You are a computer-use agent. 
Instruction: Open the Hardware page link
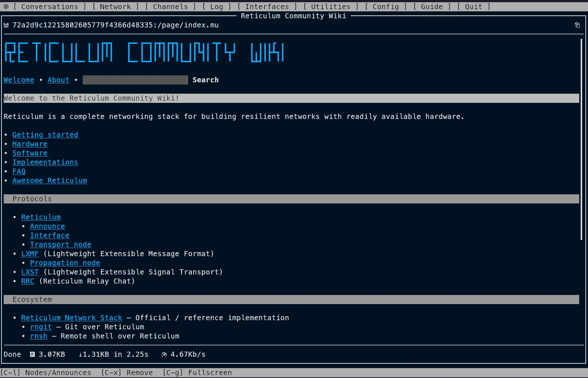pyautogui.click(x=30, y=144)
